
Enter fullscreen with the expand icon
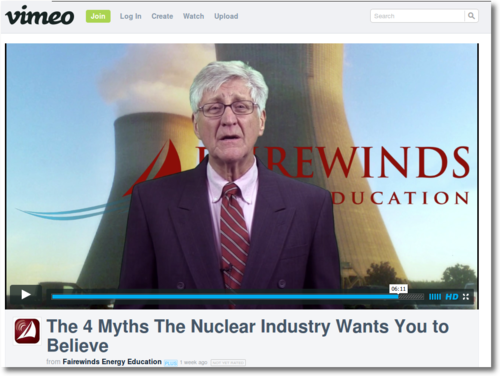pyautogui.click(x=466, y=297)
